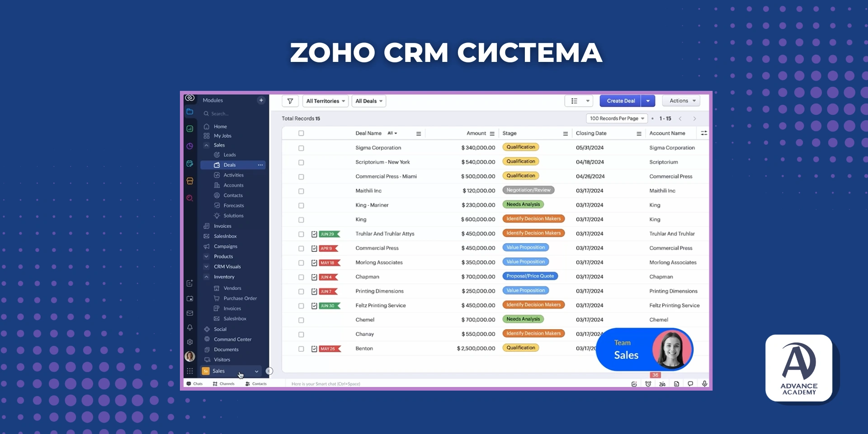Open the apps grid icon
This screenshot has height=434, width=868.
click(x=190, y=371)
